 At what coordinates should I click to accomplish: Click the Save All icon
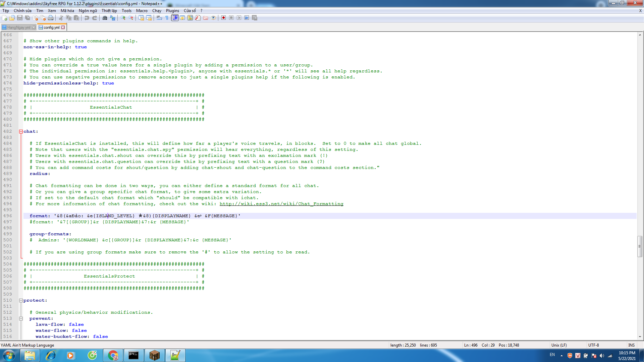tap(28, 18)
